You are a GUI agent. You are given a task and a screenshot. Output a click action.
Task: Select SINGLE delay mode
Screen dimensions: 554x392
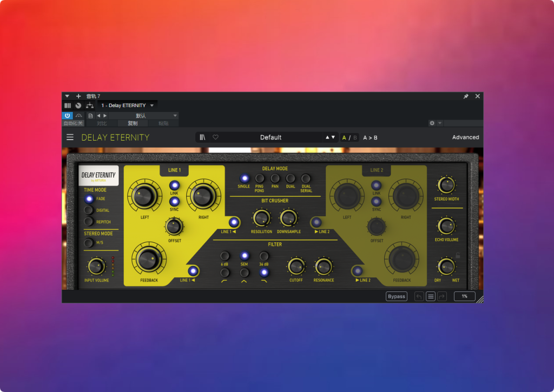[244, 178]
